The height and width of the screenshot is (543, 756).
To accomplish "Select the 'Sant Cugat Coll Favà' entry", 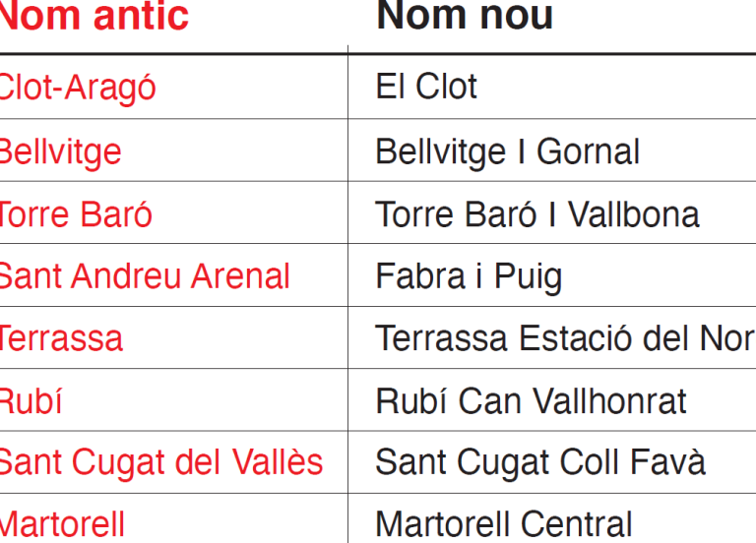I will coord(540,462).
